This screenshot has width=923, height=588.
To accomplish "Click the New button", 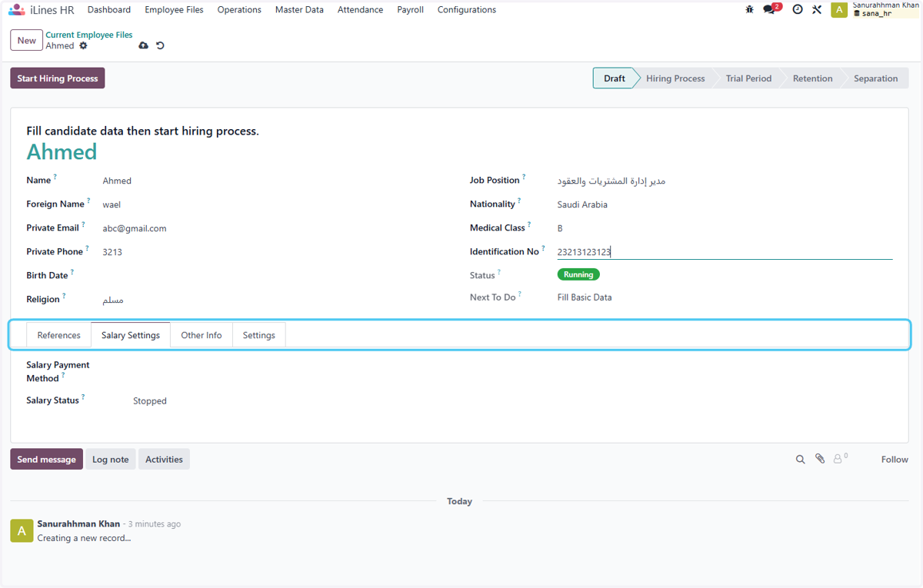I will (27, 41).
